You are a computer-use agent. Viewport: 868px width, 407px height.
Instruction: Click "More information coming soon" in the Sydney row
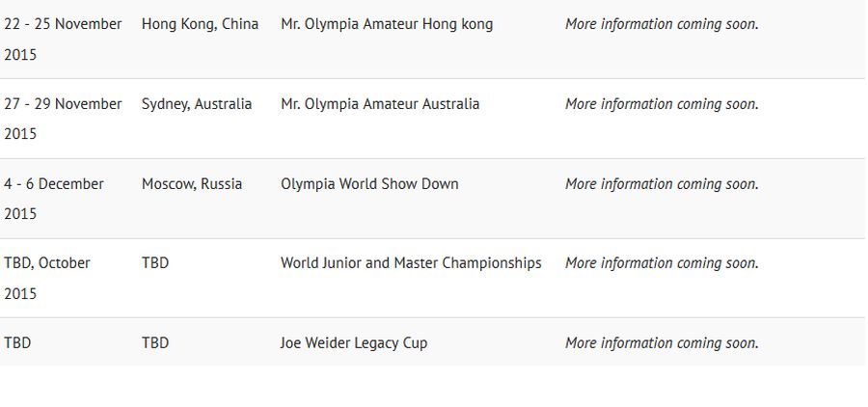662,104
